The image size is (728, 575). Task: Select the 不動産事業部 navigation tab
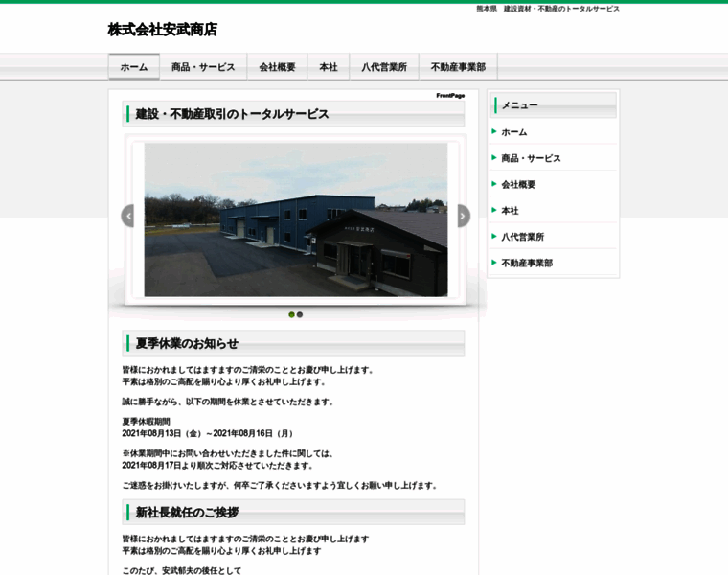[458, 67]
